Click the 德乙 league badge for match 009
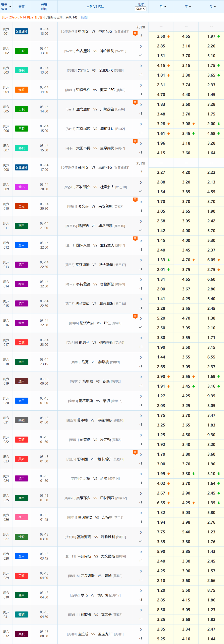 22,187
